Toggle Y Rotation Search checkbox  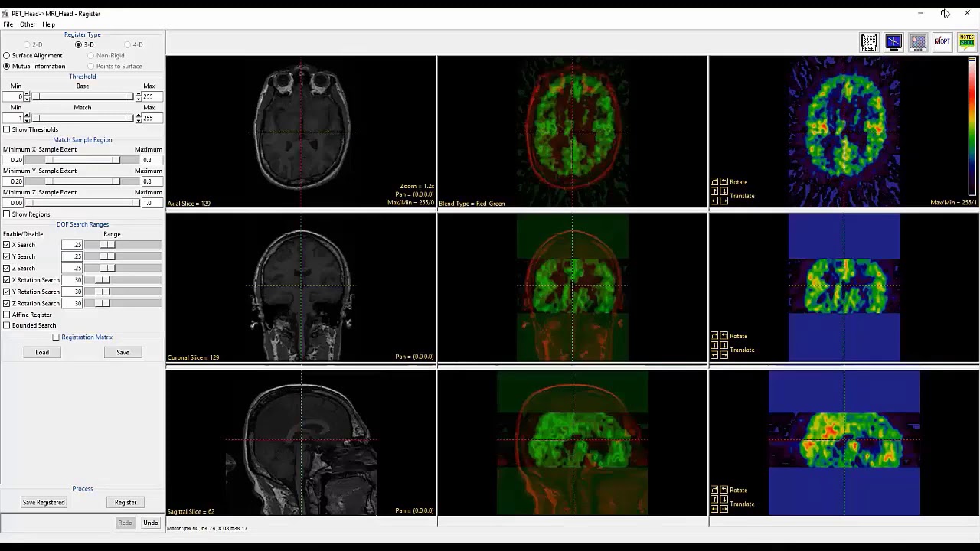tap(7, 292)
